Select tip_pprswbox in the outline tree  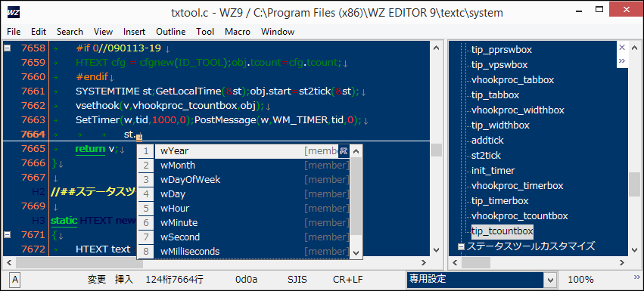pyautogui.click(x=502, y=50)
